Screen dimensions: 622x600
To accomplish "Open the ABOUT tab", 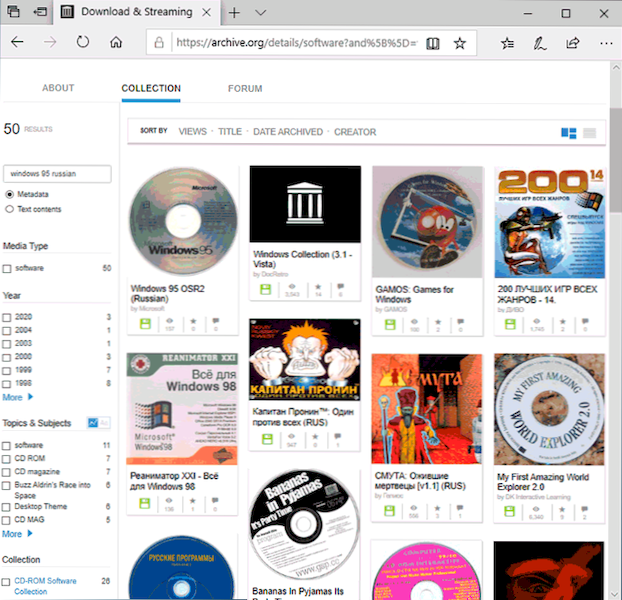I will point(58,88).
